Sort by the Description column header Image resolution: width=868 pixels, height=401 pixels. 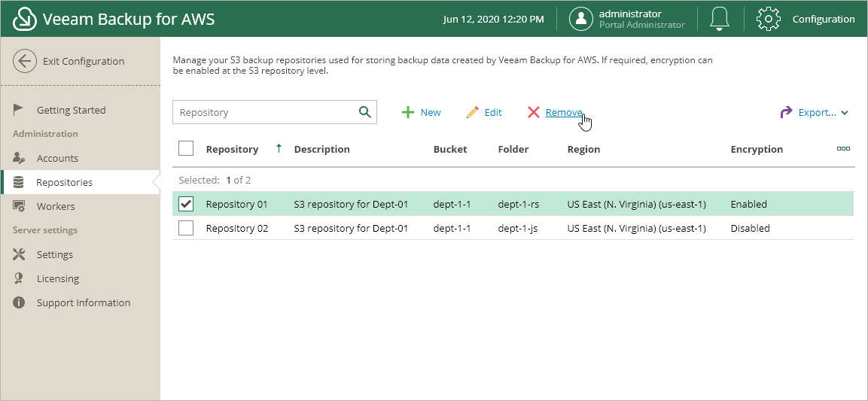coord(321,149)
